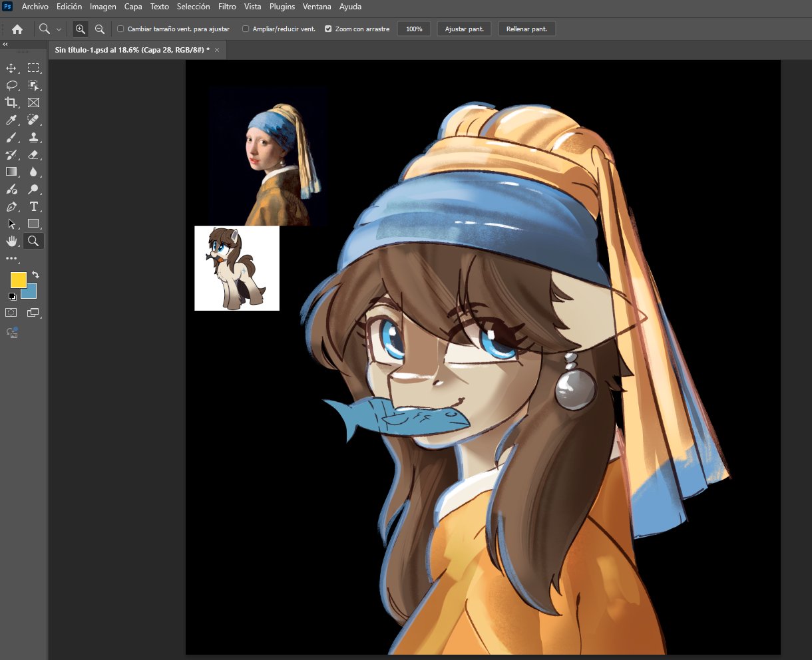Select the Blur tool
812x660 pixels.
pos(33,172)
